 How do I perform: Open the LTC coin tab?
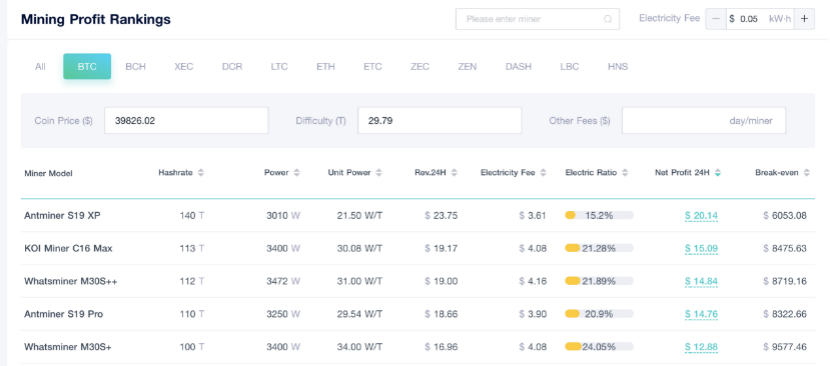(279, 67)
